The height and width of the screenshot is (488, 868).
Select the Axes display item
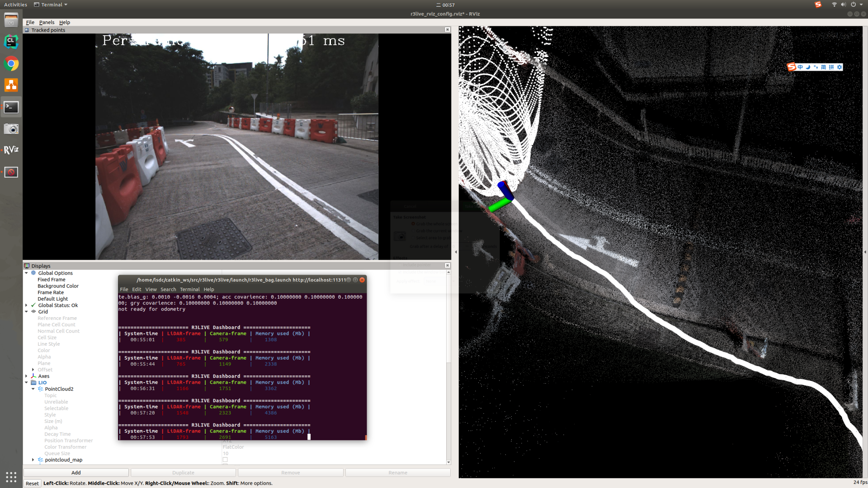point(43,376)
